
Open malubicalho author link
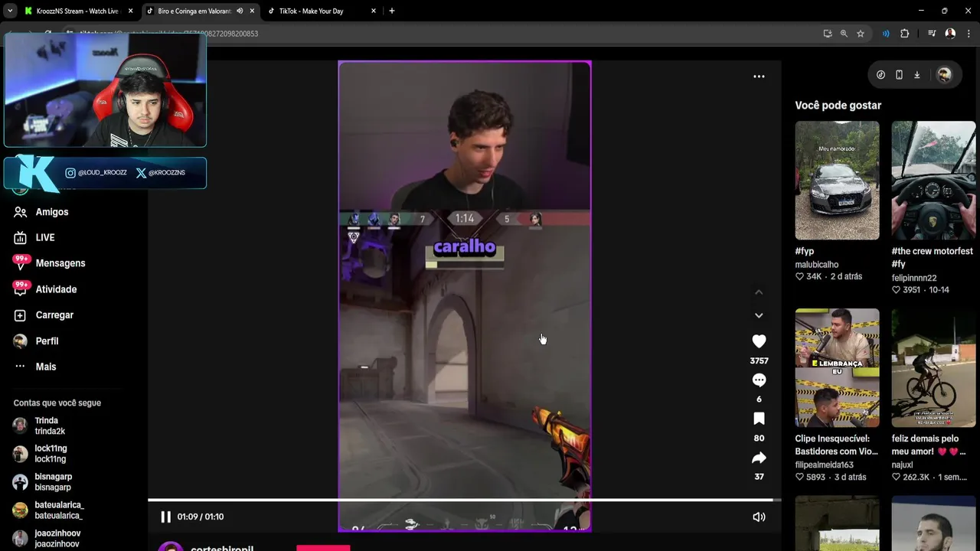(817, 265)
